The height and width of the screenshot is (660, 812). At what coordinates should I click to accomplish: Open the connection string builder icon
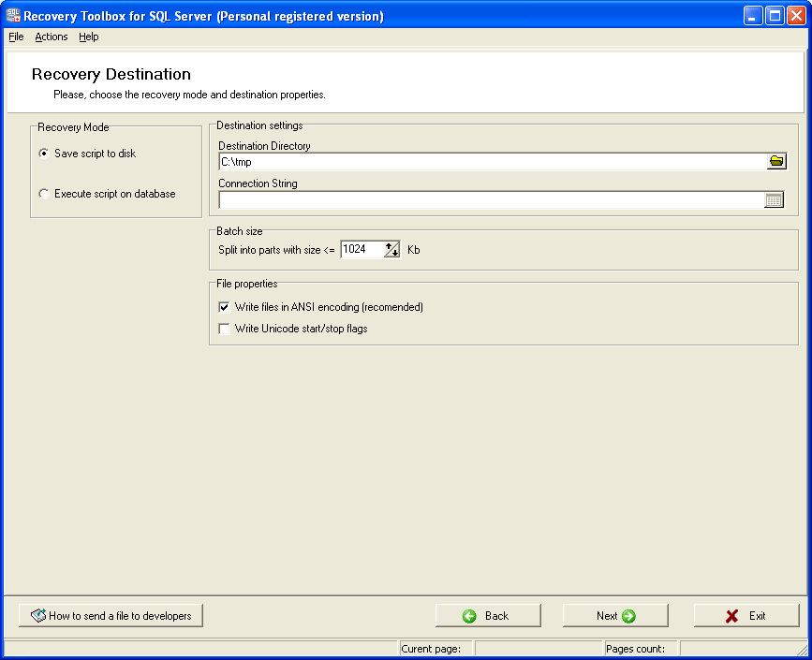click(774, 199)
